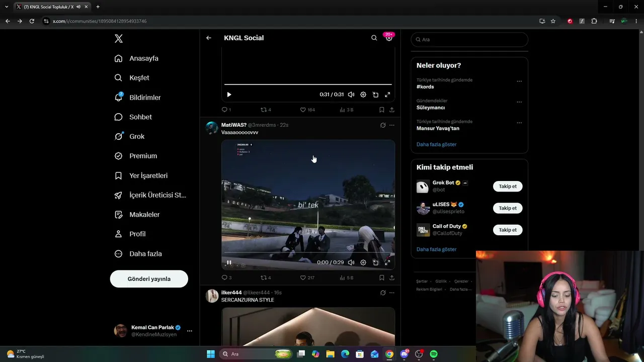Viewport: 644px width, 362px height.
Task: Reload the page in Chrome
Action: [32, 21]
